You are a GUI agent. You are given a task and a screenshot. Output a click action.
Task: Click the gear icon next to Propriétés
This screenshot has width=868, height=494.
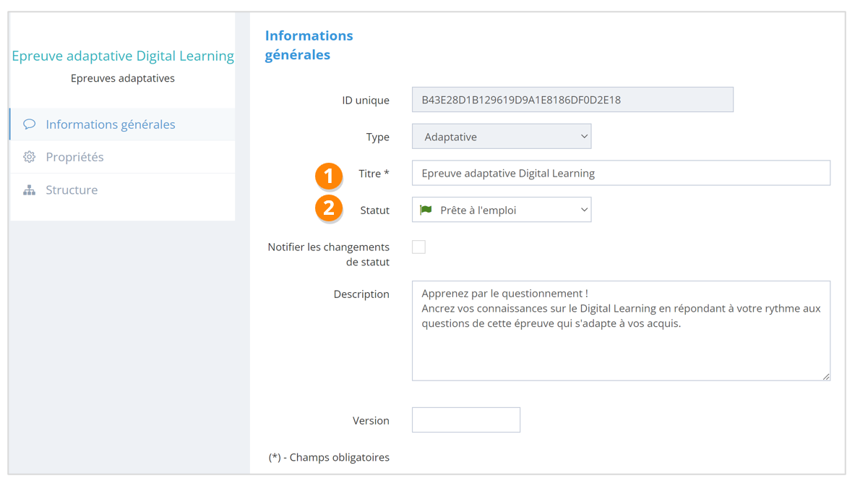pyautogui.click(x=29, y=157)
